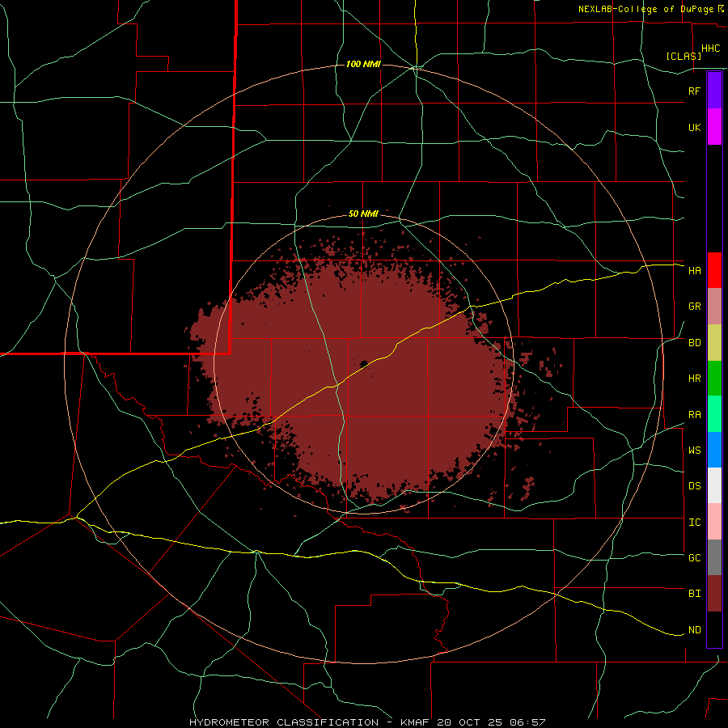Viewport: 728px width, 728px height.
Task: Click the DS white legend color block
Action: pyautogui.click(x=714, y=485)
